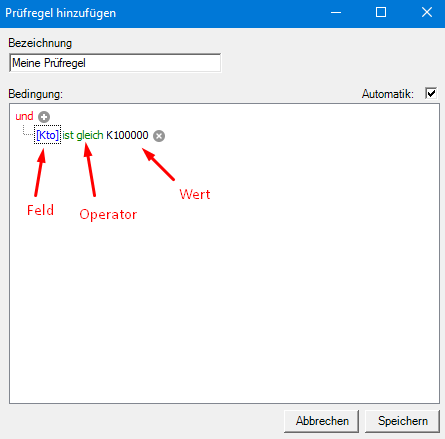445x439 pixels.
Task: Edit the K100000 condition value
Action: pyautogui.click(x=127, y=135)
